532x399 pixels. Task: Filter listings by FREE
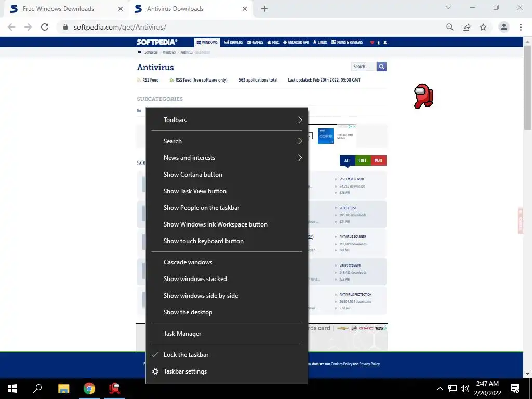coord(363,161)
